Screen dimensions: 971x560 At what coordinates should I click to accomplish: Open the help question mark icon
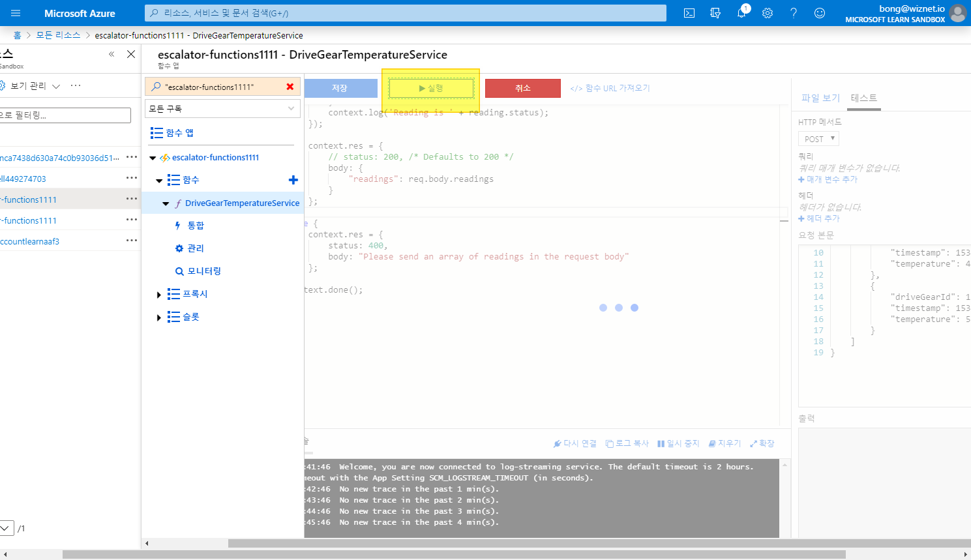pos(794,13)
